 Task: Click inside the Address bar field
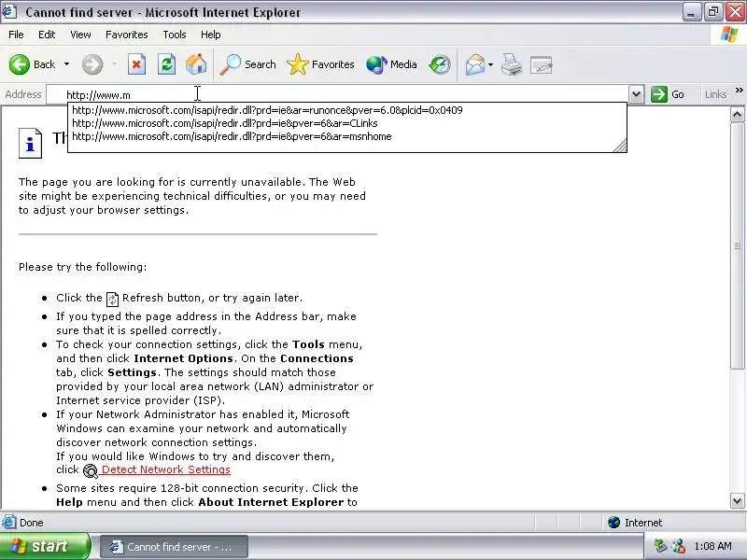[337, 95]
